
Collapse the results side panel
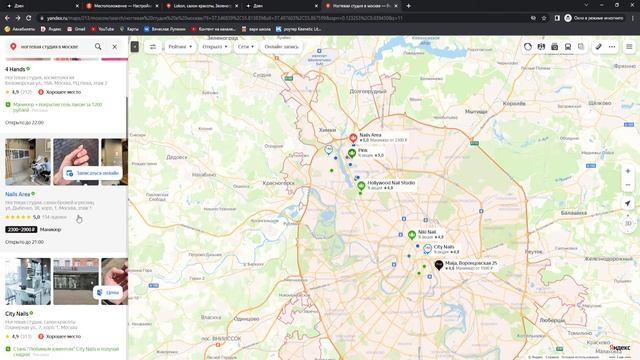point(135,47)
